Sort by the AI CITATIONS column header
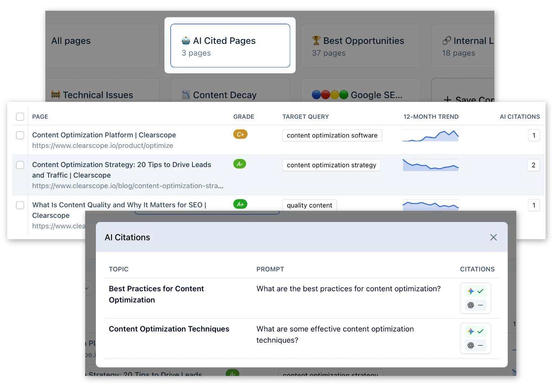 pyautogui.click(x=520, y=117)
